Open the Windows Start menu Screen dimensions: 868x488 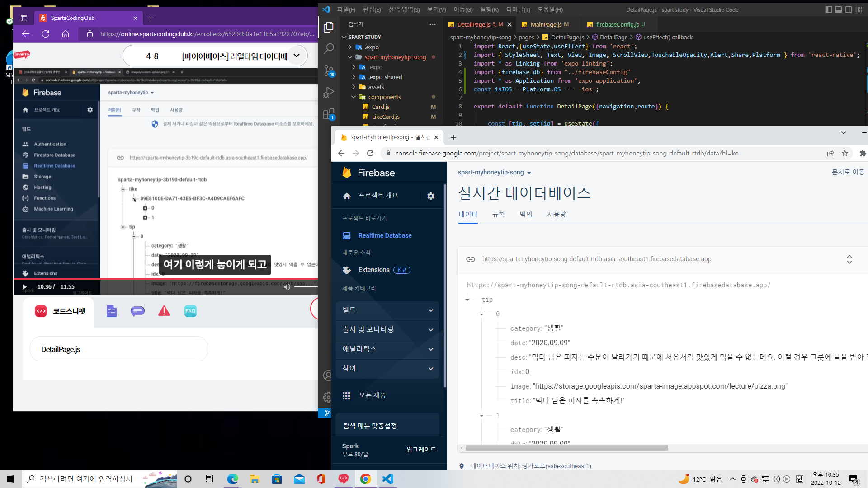(11, 479)
